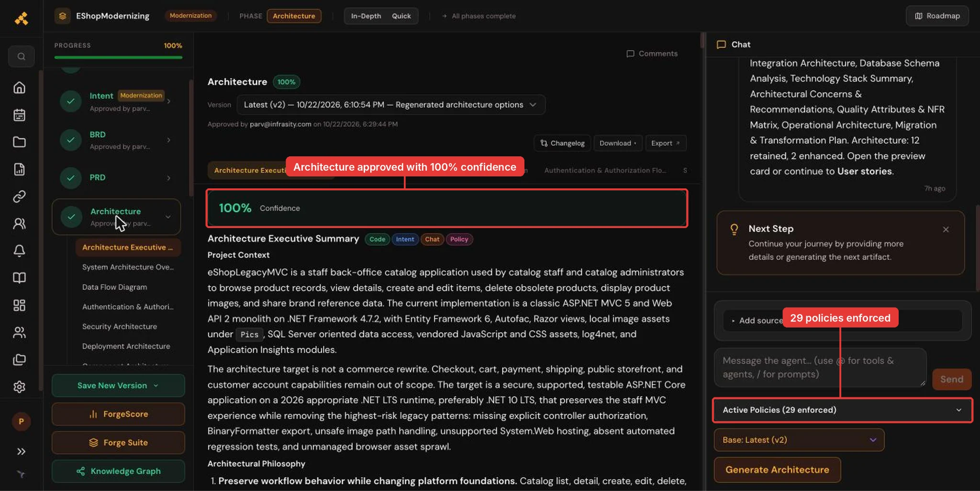980x491 pixels.
Task: Open the search icon in sidebar
Action: click(x=21, y=56)
